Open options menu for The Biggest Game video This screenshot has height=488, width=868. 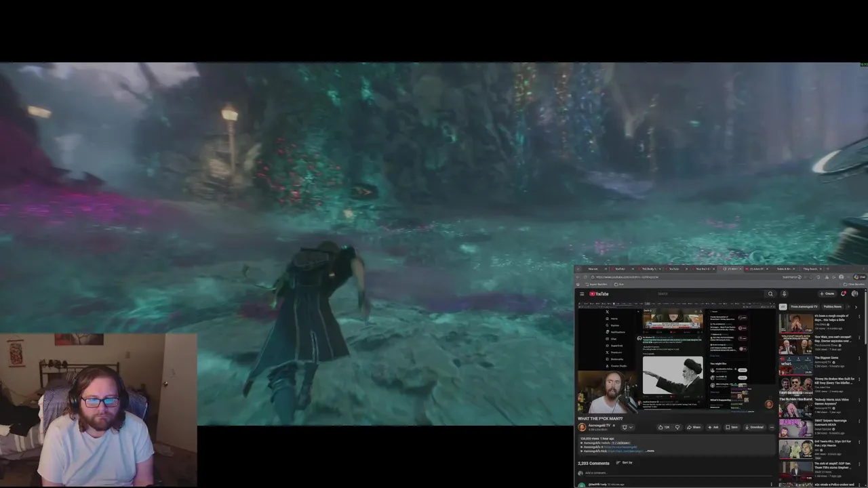(859, 359)
